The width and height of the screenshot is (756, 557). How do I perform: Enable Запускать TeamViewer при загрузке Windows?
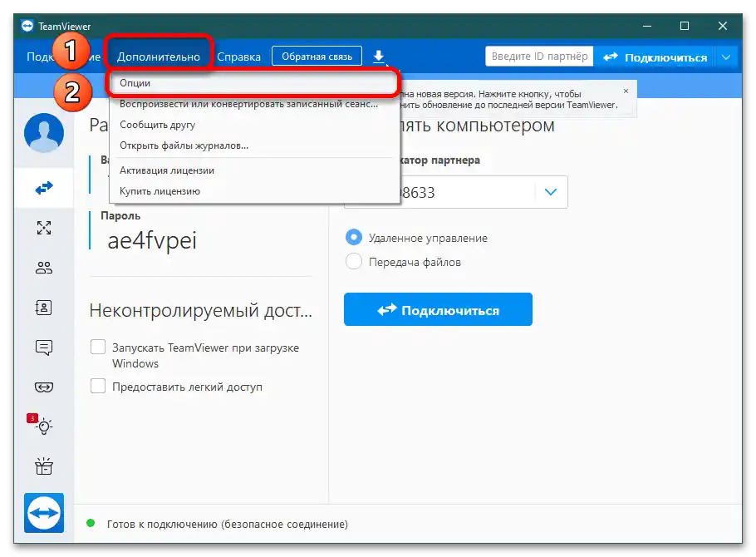tap(98, 347)
